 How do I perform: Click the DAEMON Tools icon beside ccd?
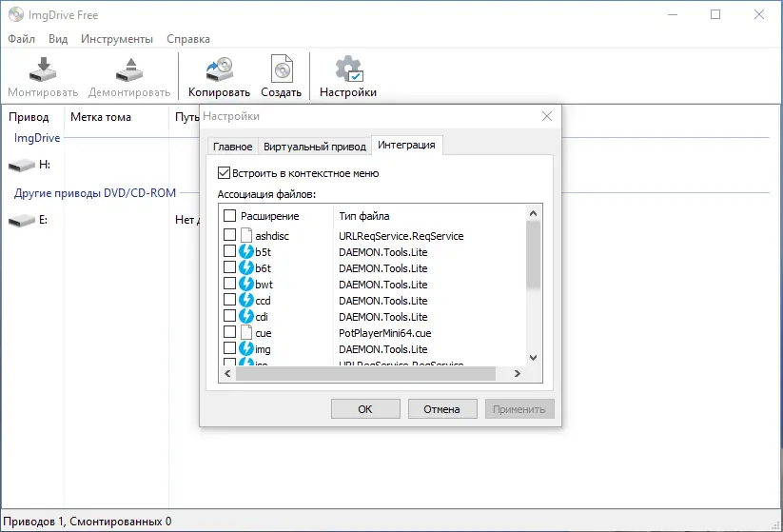click(x=246, y=300)
